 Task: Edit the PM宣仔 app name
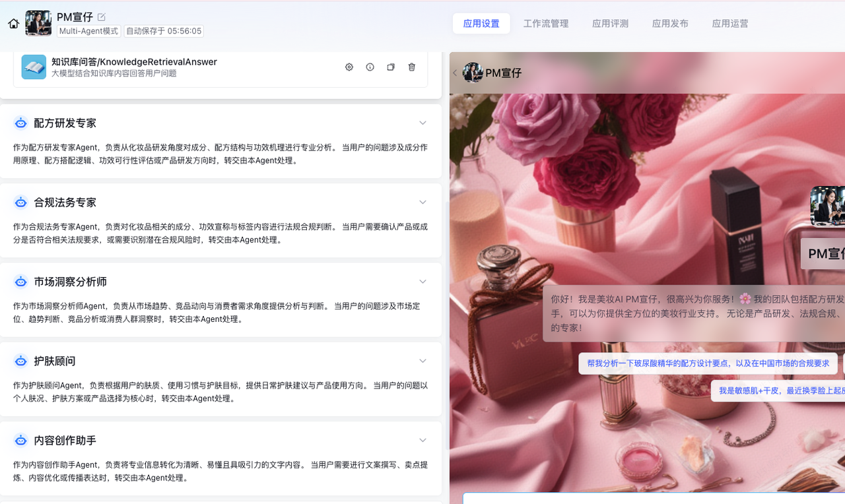[x=101, y=17]
